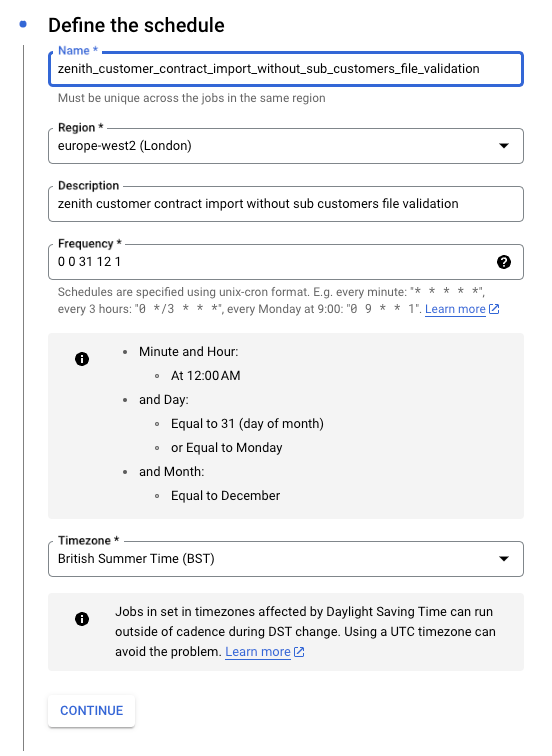Click the Define the schedule heading
This screenshot has width=552, height=756.
pyautogui.click(x=136, y=25)
